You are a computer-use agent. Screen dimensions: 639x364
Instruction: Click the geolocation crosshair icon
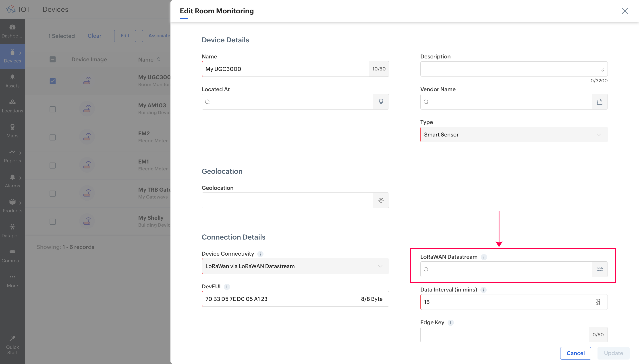coord(381,200)
